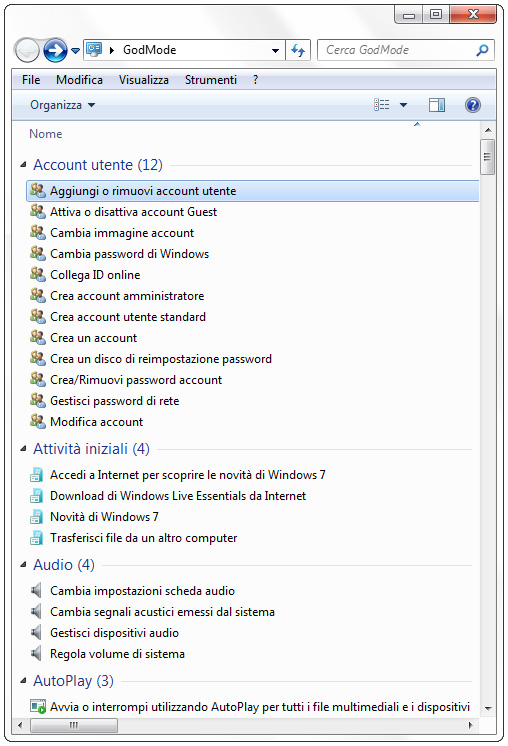Image resolution: width=508 pixels, height=746 pixels.
Task: Collapse the Audio group triangle
Action: [x=23, y=565]
